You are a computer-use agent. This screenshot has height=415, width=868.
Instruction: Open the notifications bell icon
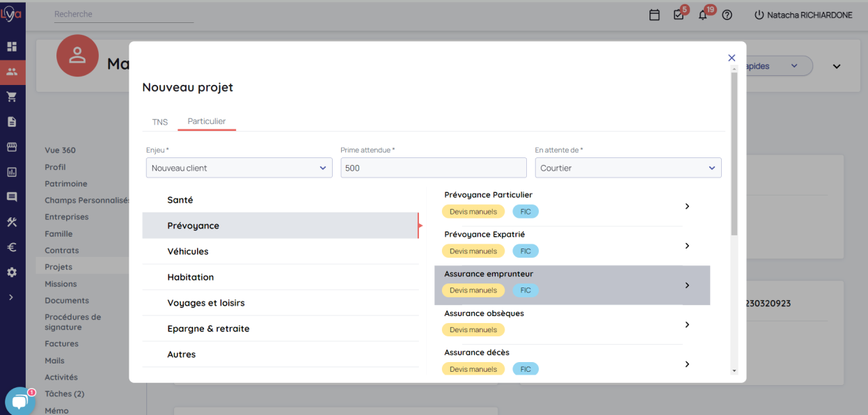pos(702,15)
